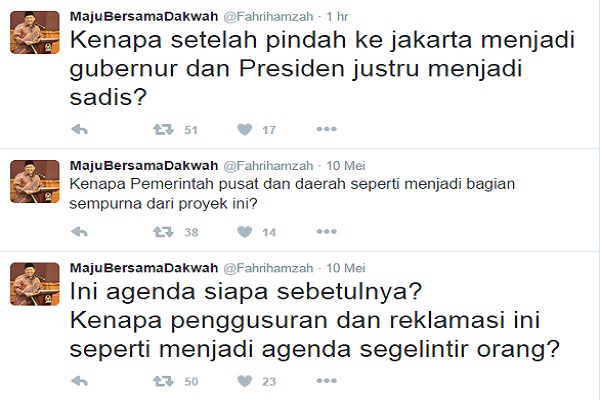Open the MajuBersamaDakwah name on the first tweet
This screenshot has height=400, width=600.
click(x=144, y=16)
